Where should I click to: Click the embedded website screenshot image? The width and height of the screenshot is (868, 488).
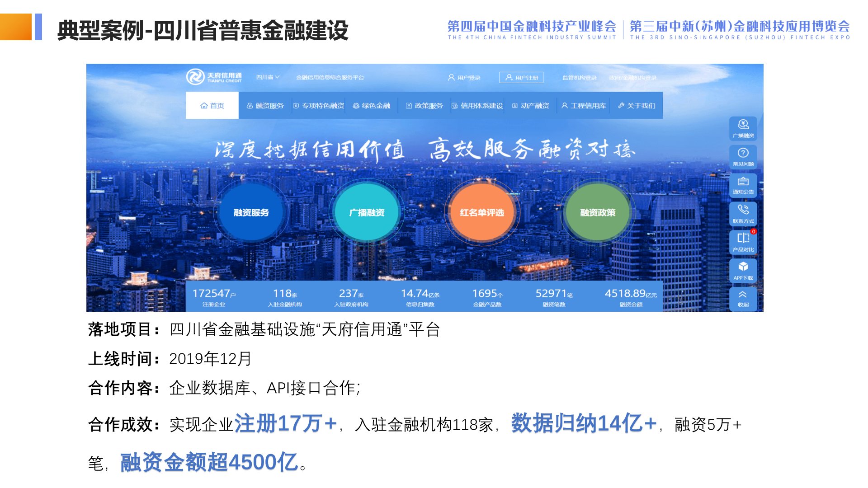point(425,188)
